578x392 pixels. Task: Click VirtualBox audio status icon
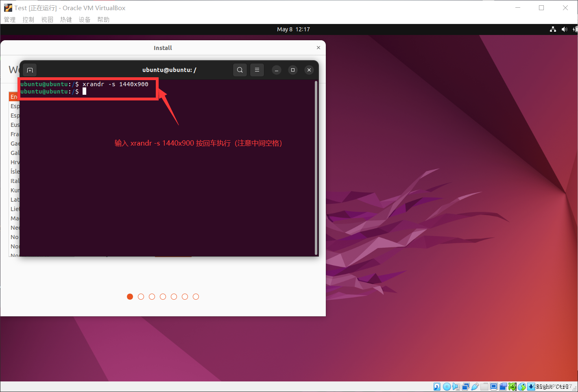click(456, 386)
